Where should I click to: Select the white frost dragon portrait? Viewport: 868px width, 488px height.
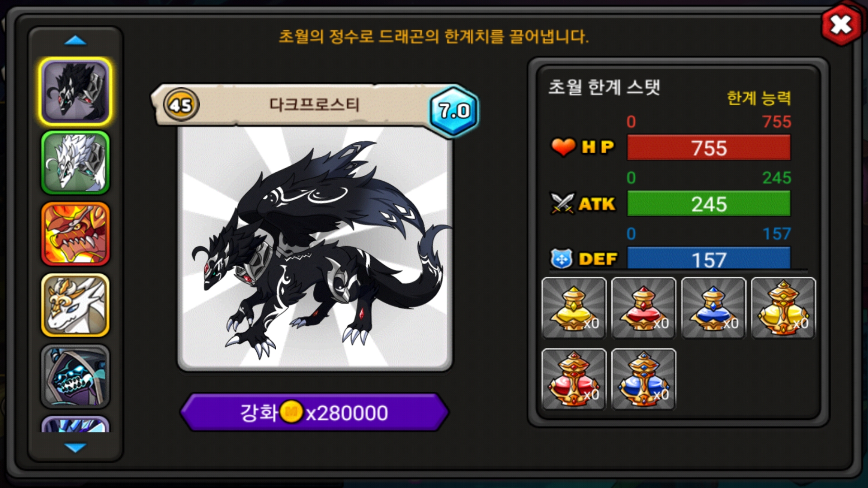coord(75,163)
